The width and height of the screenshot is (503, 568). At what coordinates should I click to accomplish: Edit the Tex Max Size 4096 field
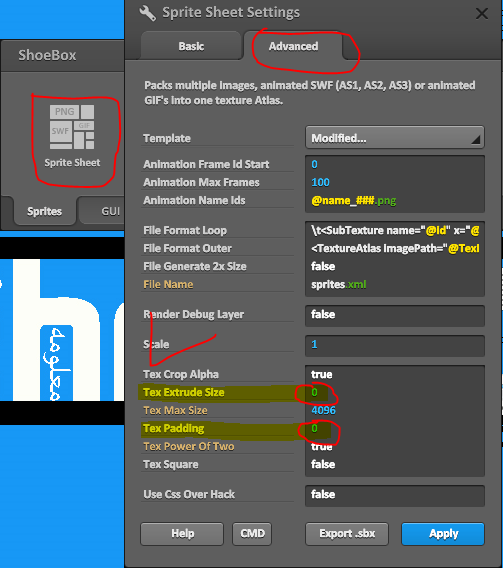(395, 410)
